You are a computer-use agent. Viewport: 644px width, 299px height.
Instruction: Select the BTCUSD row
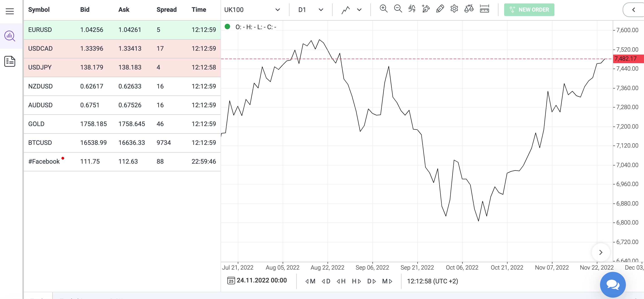click(122, 143)
